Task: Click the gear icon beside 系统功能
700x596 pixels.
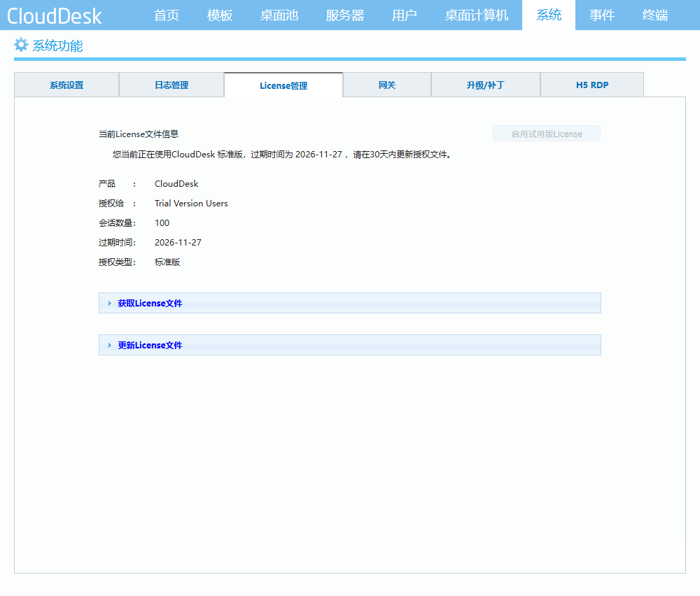Action: click(x=21, y=45)
